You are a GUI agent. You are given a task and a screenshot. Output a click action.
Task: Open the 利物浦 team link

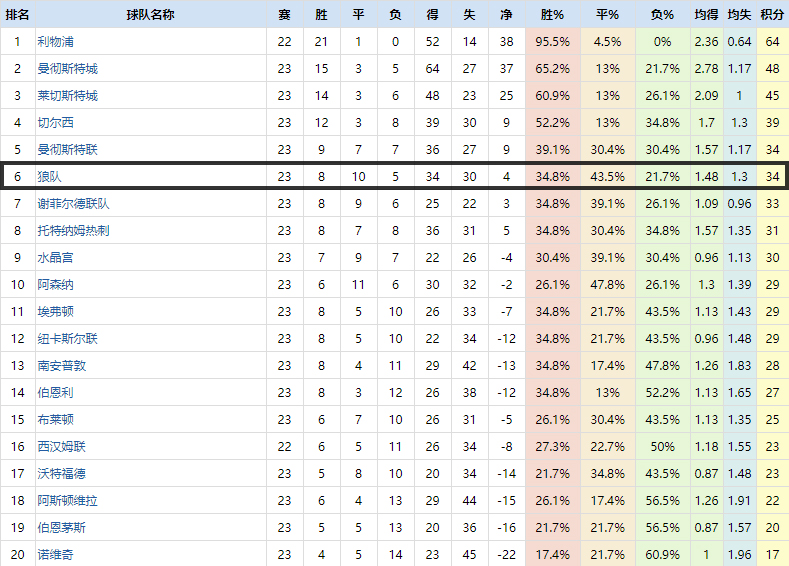[x=55, y=42]
